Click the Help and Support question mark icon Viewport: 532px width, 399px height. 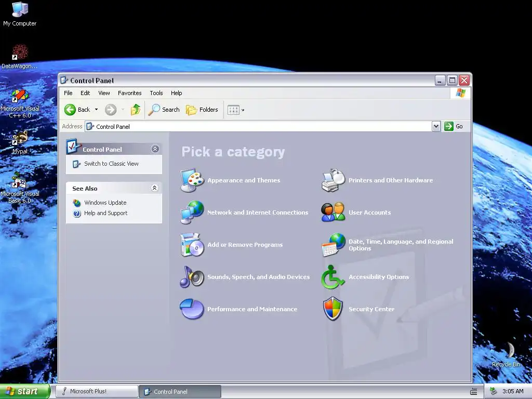[x=77, y=214]
